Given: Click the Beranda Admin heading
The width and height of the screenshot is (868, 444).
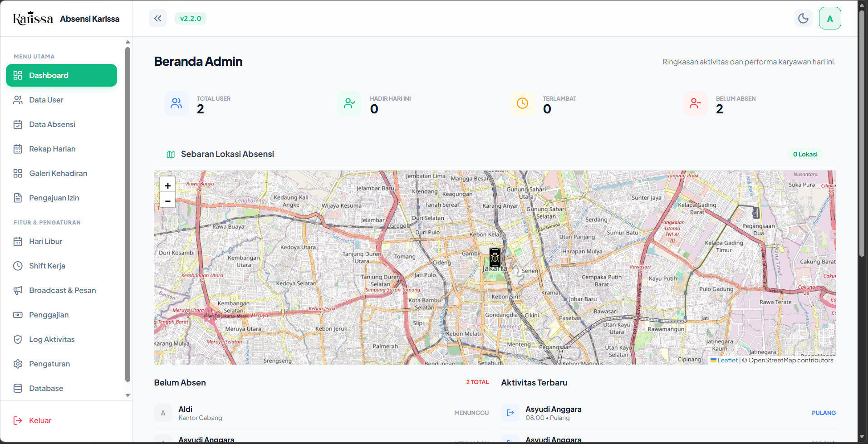Looking at the screenshot, I should click(x=198, y=62).
